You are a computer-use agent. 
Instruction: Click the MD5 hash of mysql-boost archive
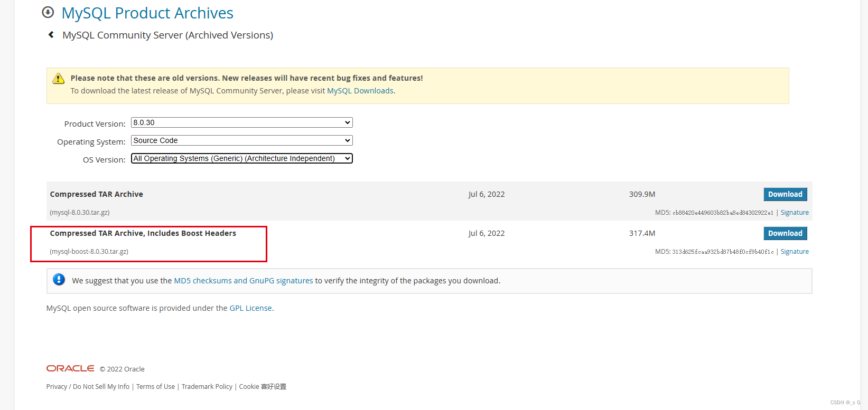tap(723, 252)
